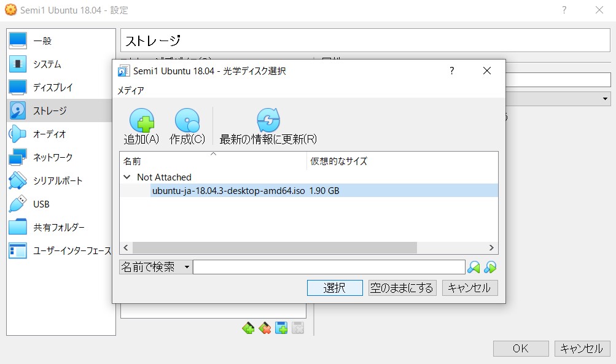Refresh media list with 最新の情報に更新(R)
This screenshot has width=616, height=364.
268,126
